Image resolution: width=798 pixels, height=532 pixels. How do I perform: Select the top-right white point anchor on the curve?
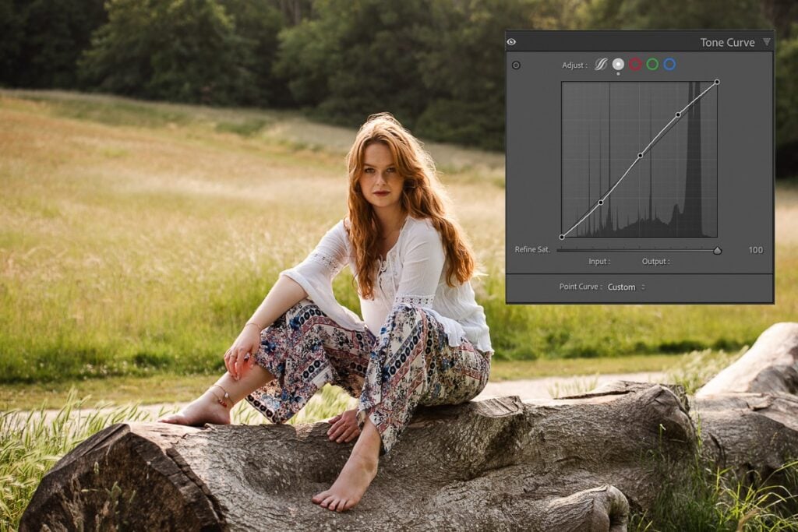pos(718,80)
